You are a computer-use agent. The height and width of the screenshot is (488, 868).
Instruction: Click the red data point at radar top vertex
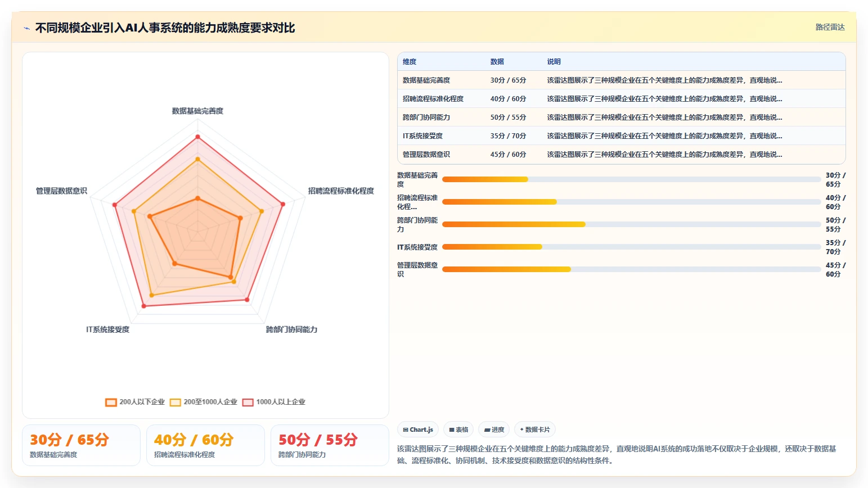pos(197,137)
